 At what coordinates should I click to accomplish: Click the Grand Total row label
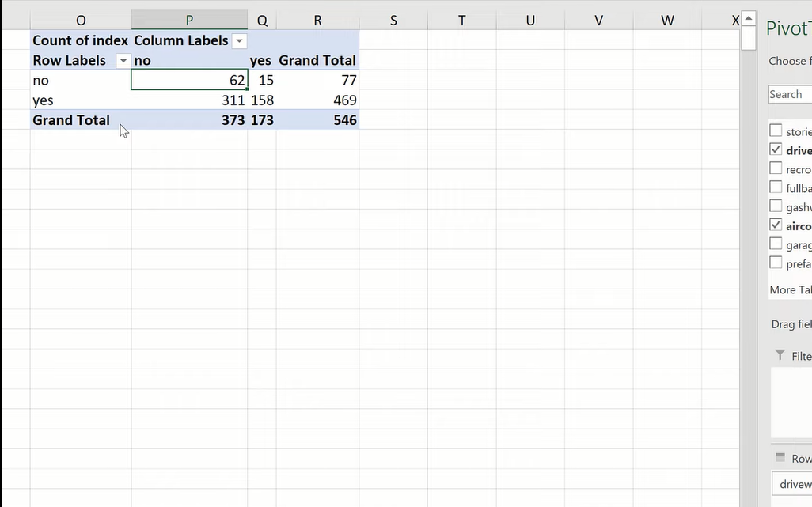(81, 120)
